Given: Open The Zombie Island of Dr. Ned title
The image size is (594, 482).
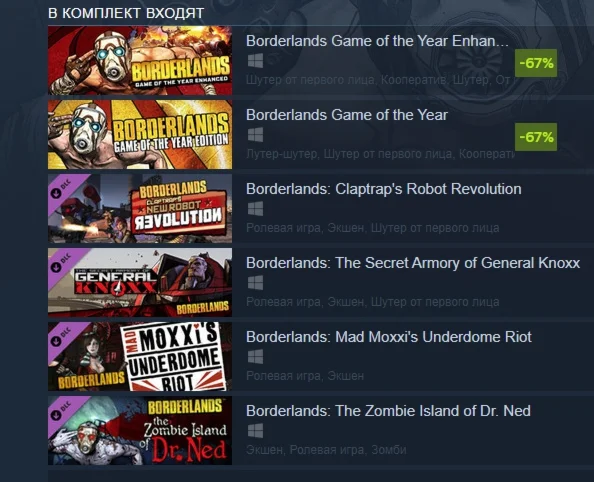Looking at the screenshot, I should pyautogui.click(x=388, y=411).
